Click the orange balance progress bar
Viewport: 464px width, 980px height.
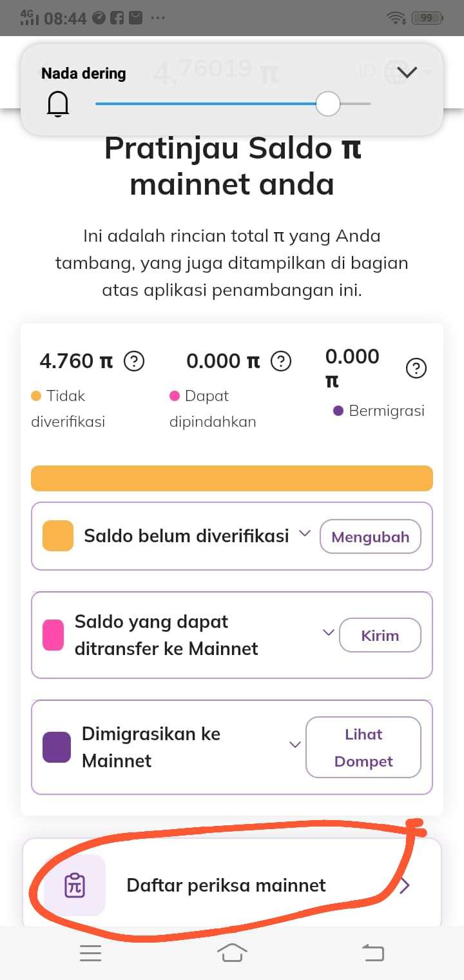[232, 478]
